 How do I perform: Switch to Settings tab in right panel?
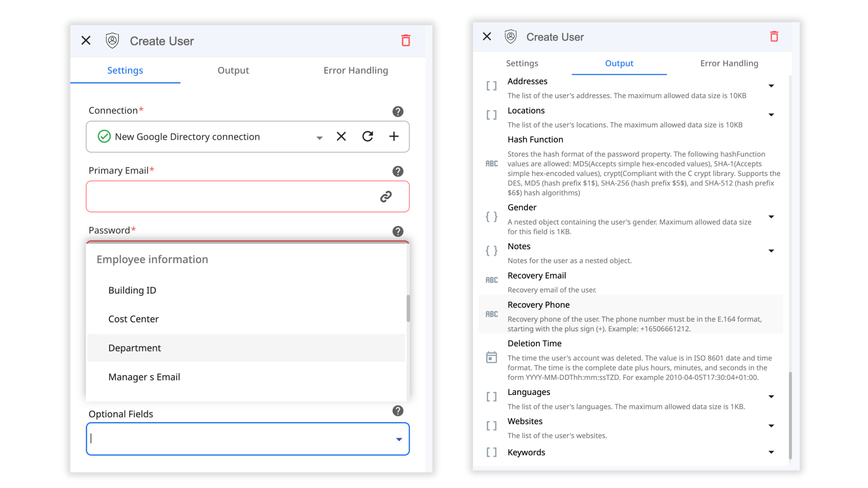[522, 63]
